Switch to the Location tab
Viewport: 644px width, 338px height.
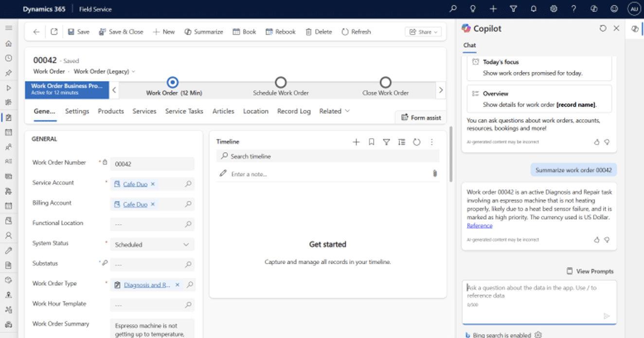[256, 111]
